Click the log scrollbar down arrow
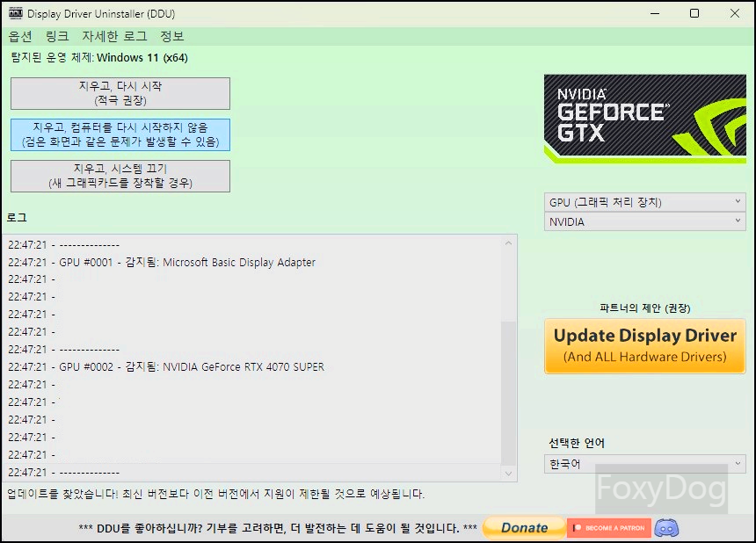This screenshot has width=756, height=543. click(x=508, y=474)
